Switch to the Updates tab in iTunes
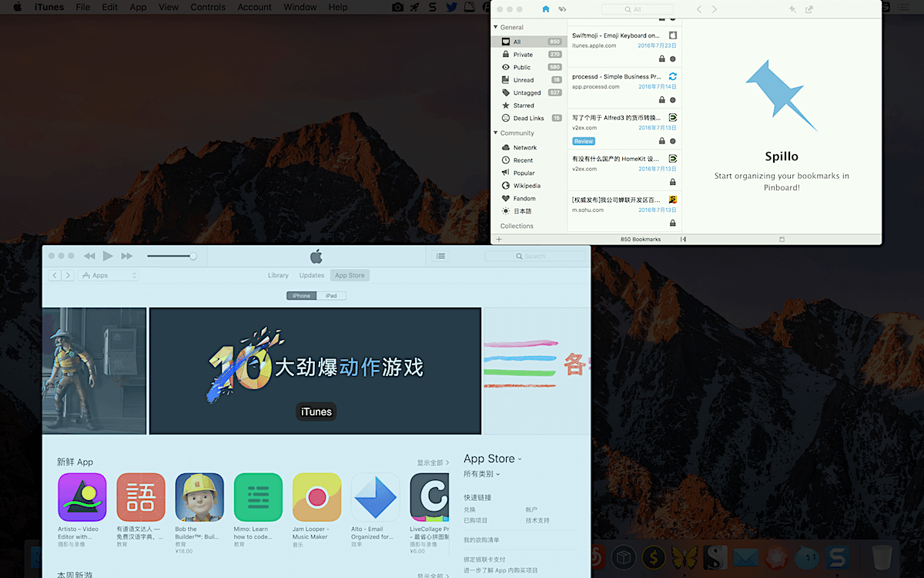The width and height of the screenshot is (924, 578). point(312,275)
